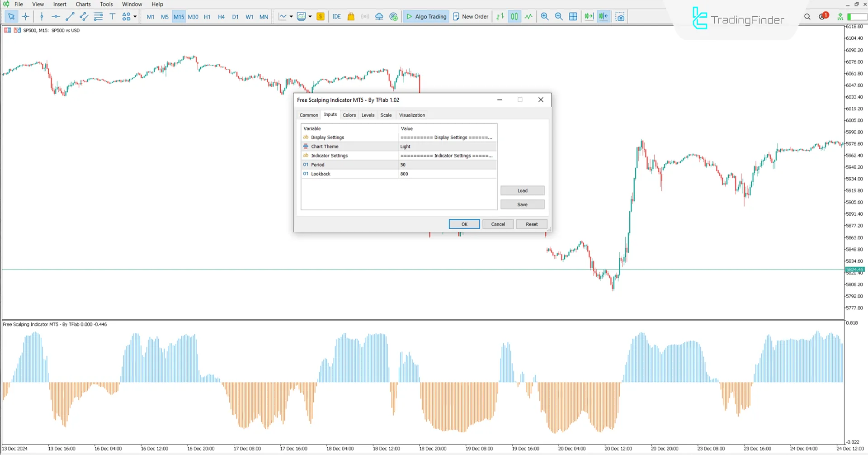Toggle the chart shift from right edge
The image size is (868, 455).
(x=603, y=16)
